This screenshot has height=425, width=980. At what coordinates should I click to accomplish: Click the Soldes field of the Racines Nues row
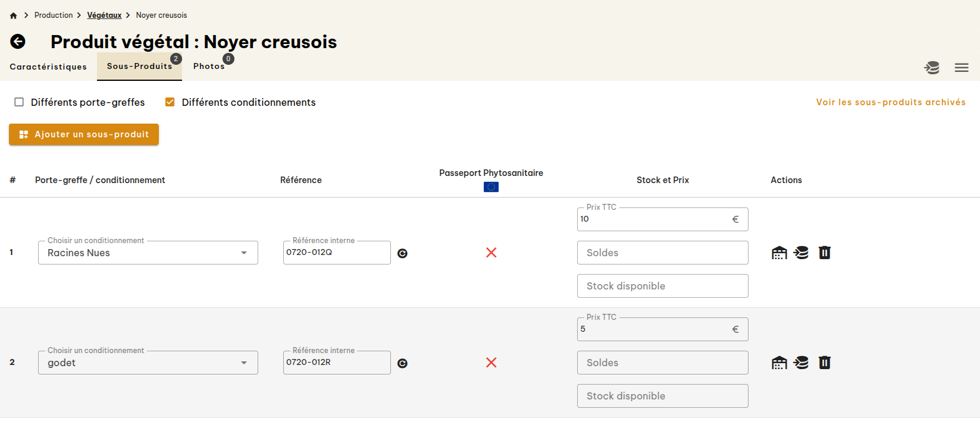(x=662, y=252)
